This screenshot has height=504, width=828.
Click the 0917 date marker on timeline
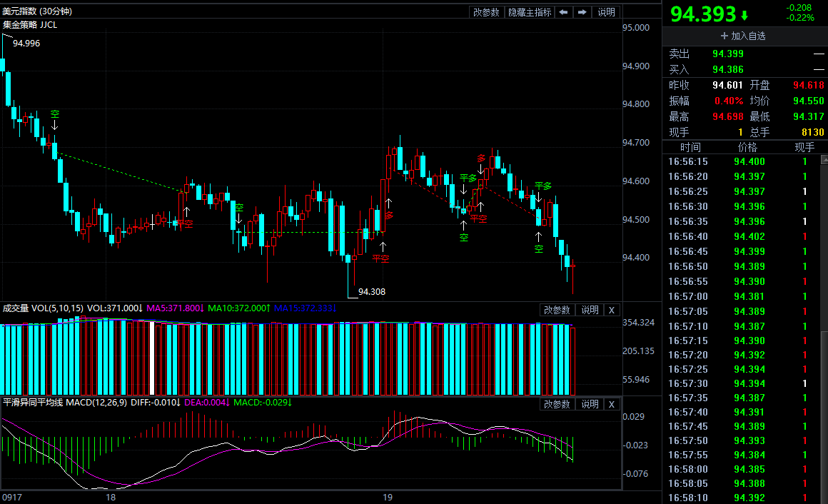click(11, 497)
